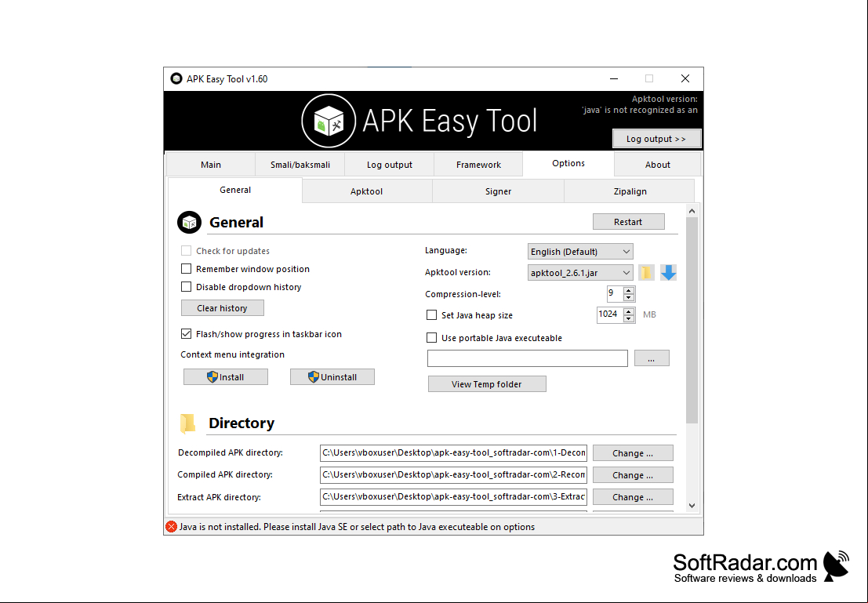
Task: Click the APK Easy Tool cube logo
Action: tap(329, 121)
